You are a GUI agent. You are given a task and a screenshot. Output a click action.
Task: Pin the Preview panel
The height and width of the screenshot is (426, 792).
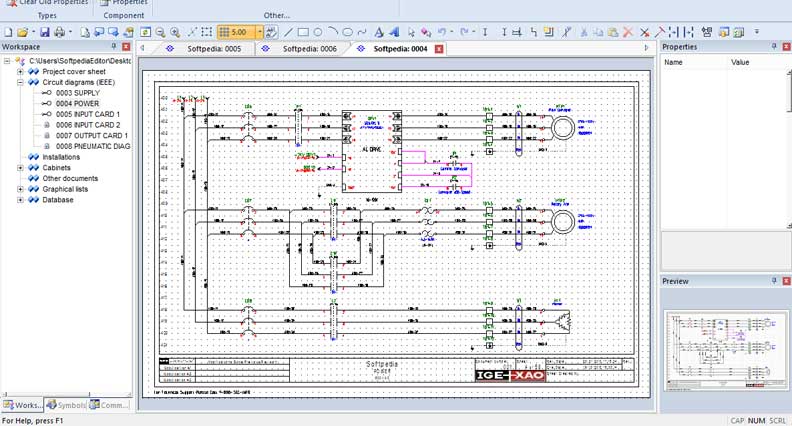click(774, 281)
